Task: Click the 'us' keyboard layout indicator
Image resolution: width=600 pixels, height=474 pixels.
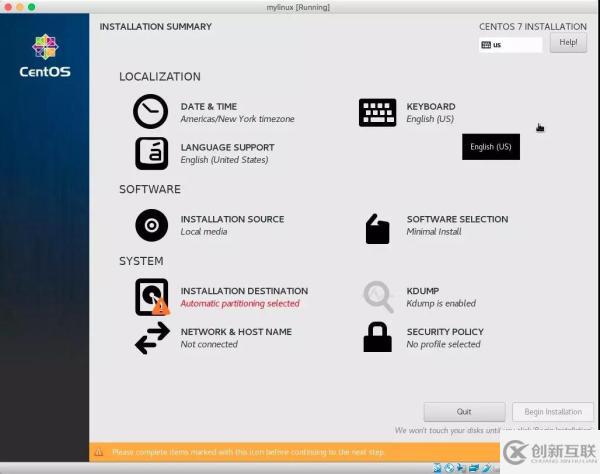Action: click(510, 45)
